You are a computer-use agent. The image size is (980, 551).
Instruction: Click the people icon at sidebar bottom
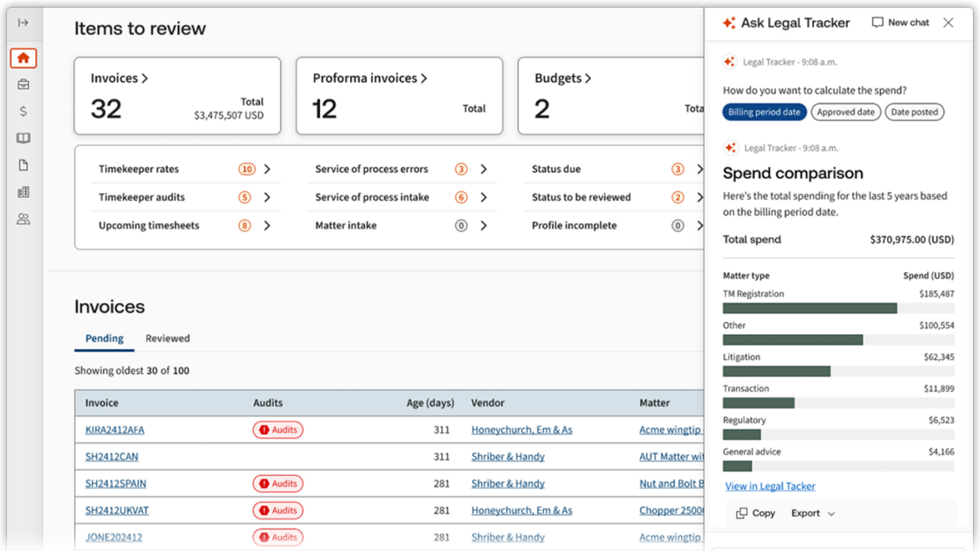tap(23, 218)
